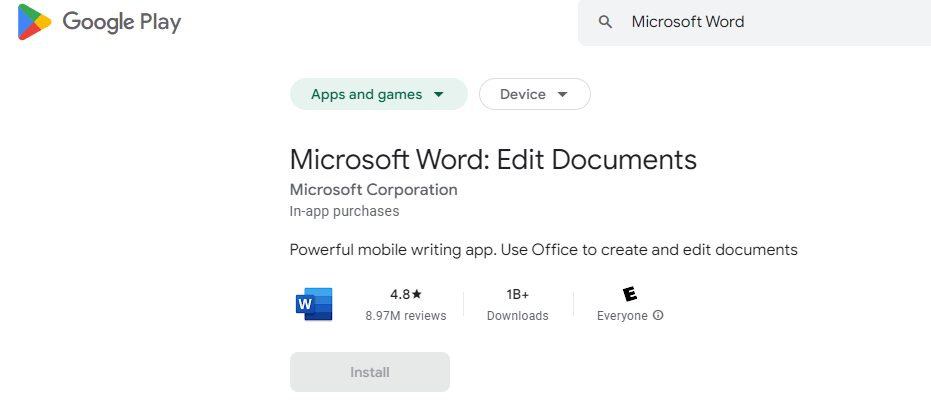The height and width of the screenshot is (419, 931).
Task: Select the 8.97M reviews text
Action: pos(406,316)
